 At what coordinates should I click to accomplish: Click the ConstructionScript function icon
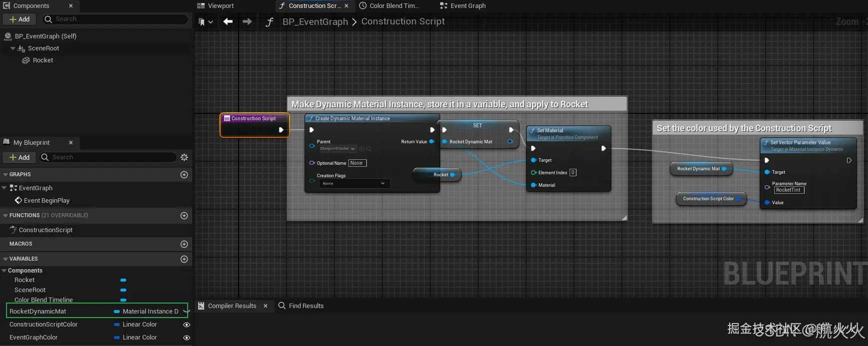(13, 230)
